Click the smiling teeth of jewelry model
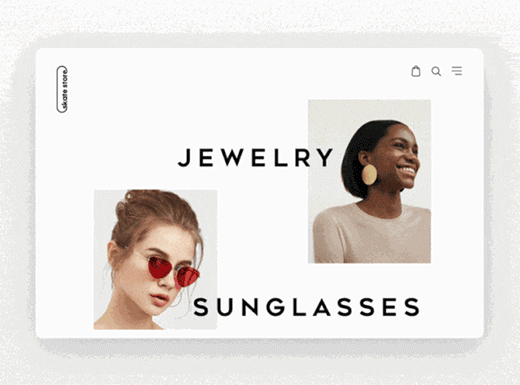520x385 pixels. [x=407, y=171]
